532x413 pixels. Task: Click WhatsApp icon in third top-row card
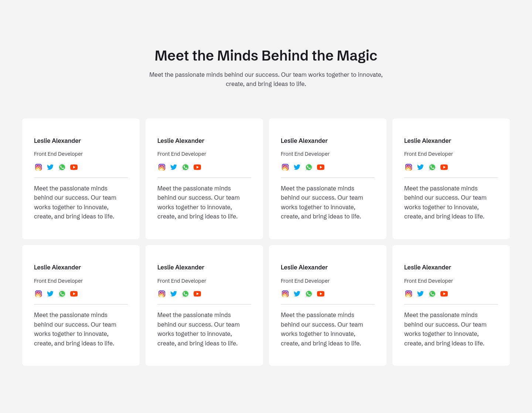click(309, 167)
